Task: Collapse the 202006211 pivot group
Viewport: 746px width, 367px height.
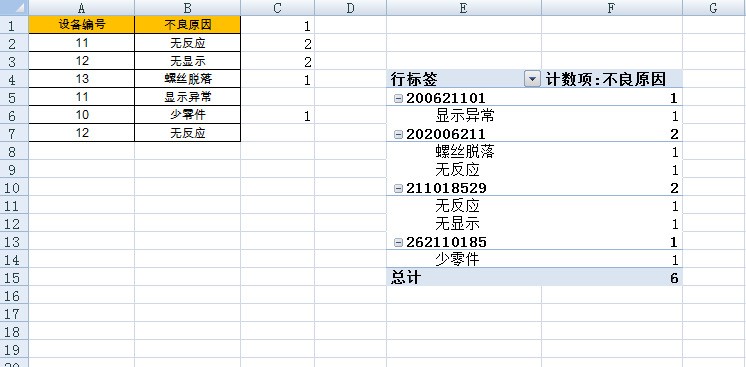Action: [398, 135]
